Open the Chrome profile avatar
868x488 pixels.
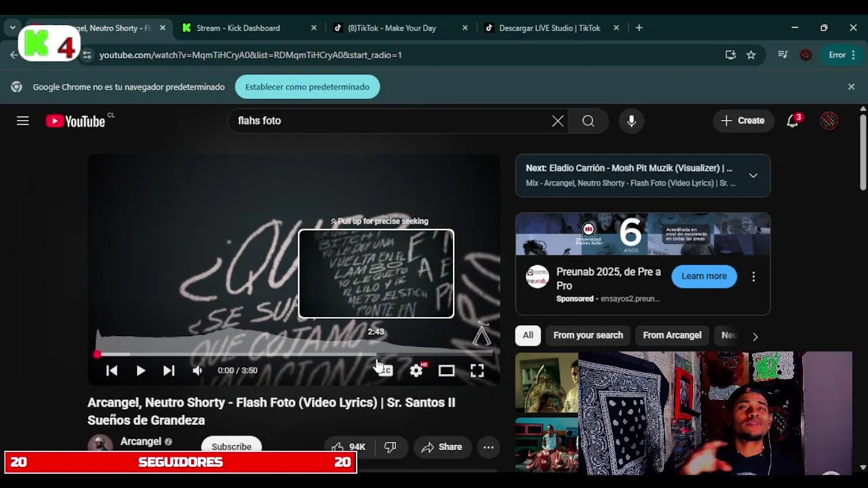806,55
